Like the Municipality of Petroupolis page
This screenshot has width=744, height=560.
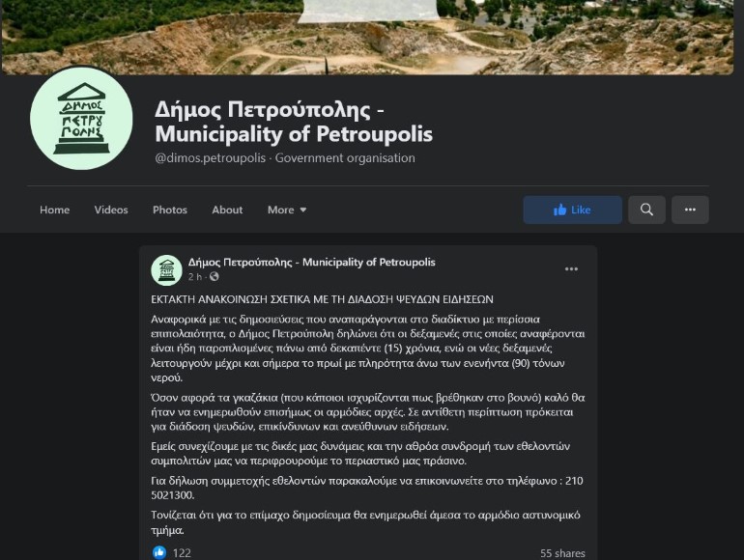click(x=572, y=210)
